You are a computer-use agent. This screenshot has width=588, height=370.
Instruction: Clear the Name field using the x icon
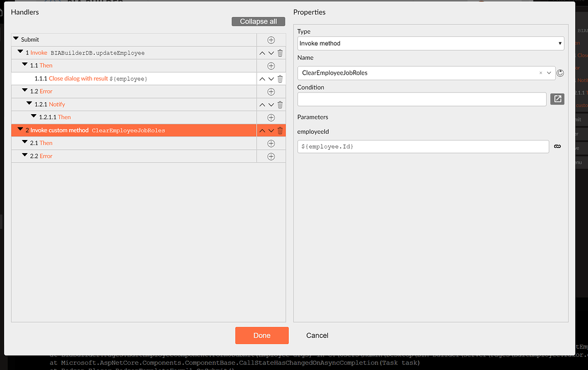point(540,73)
